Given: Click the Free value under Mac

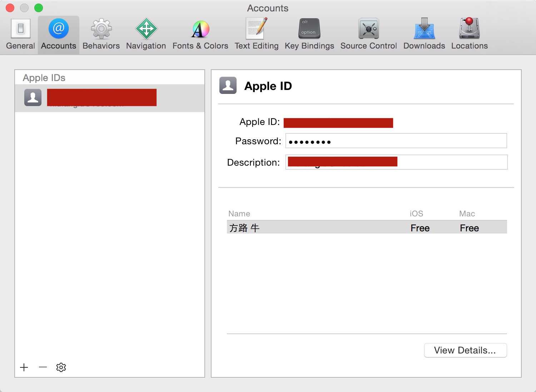Looking at the screenshot, I should pyautogui.click(x=469, y=228).
